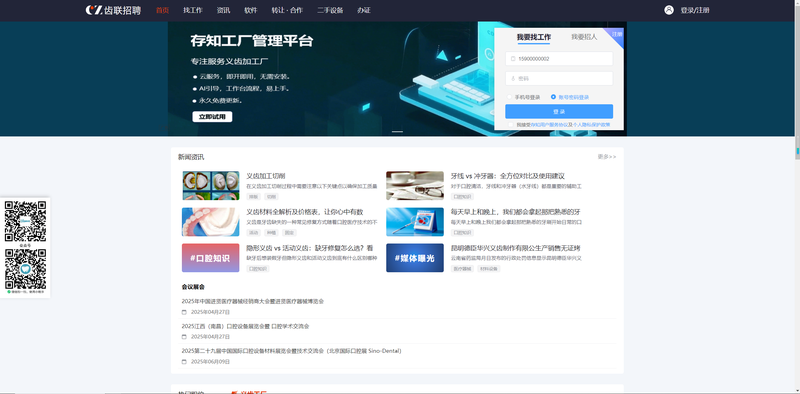
Task: Click 固定 tag under 义齿材料全解析
Action: click(x=289, y=233)
